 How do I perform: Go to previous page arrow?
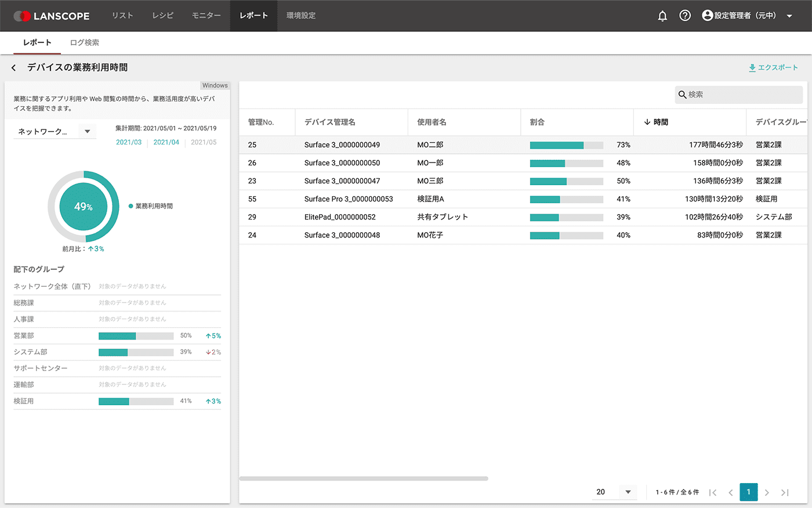click(x=731, y=492)
